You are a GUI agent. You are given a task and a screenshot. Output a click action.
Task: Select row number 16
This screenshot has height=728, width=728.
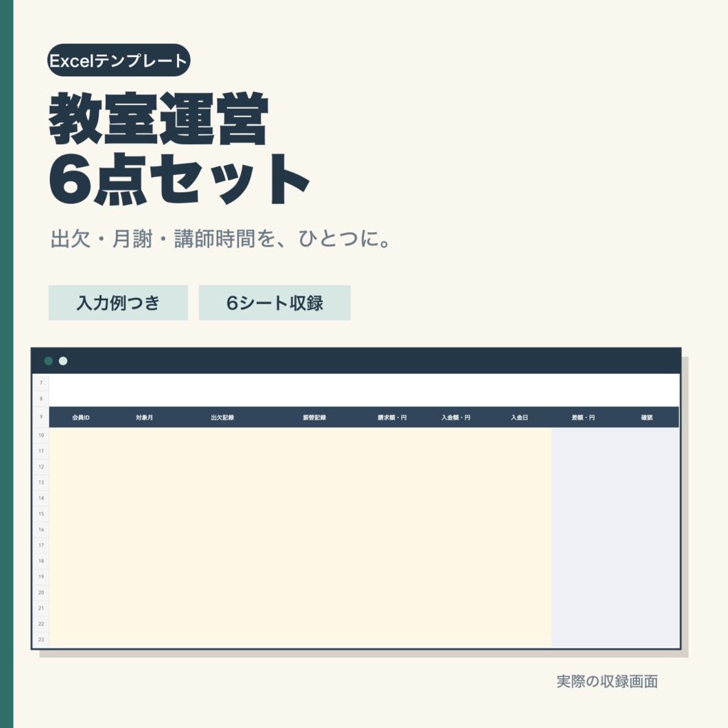pyautogui.click(x=41, y=530)
